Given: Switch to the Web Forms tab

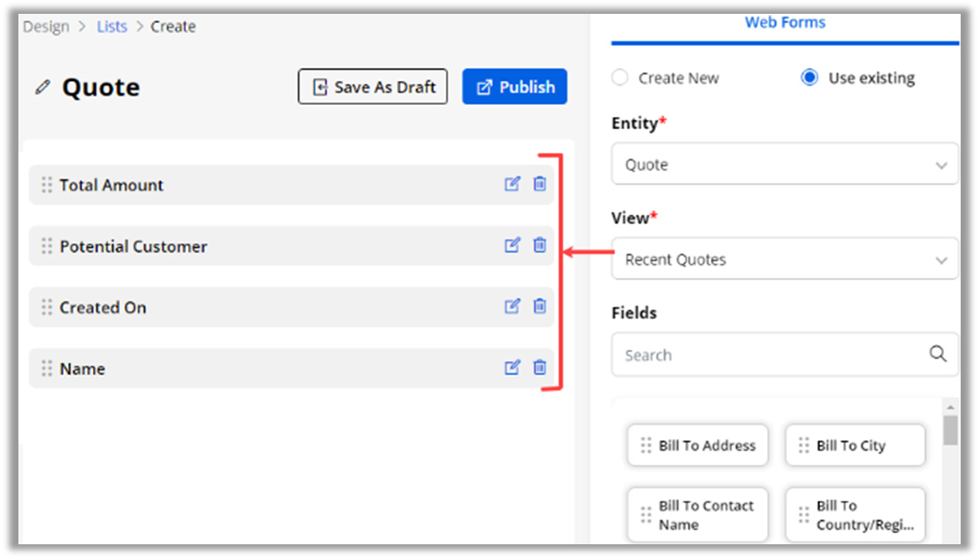Looking at the screenshot, I should [x=785, y=23].
